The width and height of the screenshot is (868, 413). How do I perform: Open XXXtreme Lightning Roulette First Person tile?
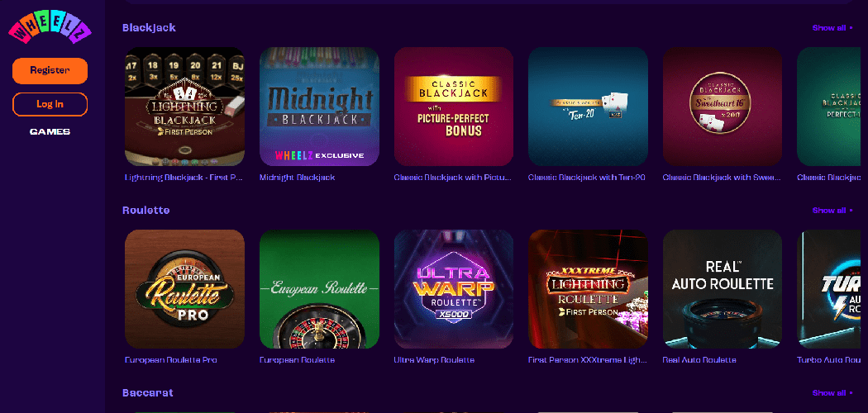[588, 289]
